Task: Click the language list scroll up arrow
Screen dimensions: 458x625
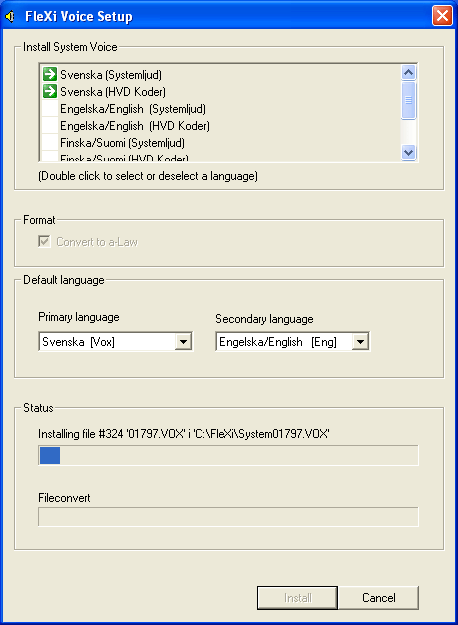Action: [409, 73]
